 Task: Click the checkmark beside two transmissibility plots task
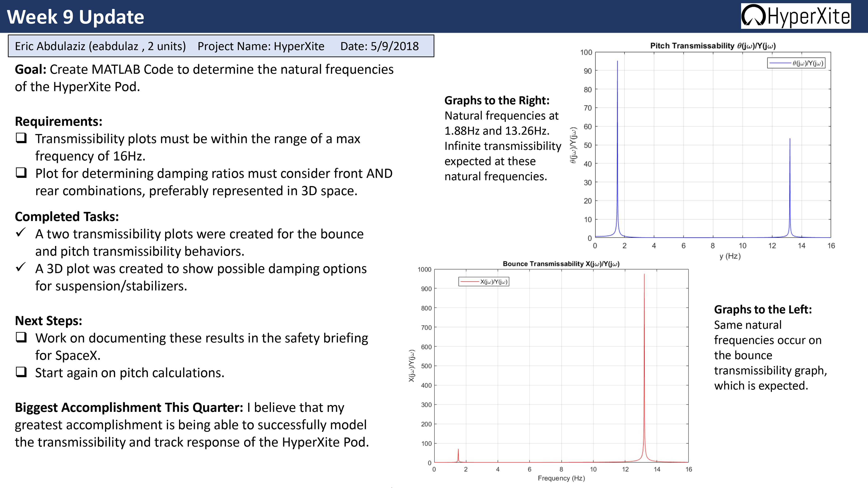pyautogui.click(x=21, y=232)
